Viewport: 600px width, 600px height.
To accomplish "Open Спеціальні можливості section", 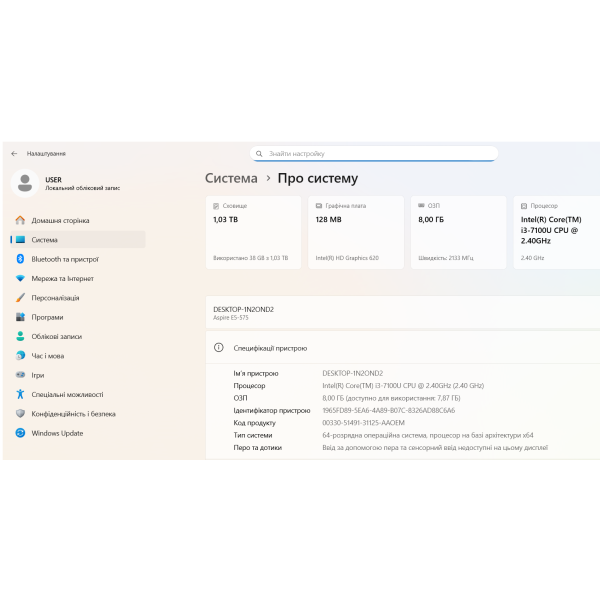I will (x=78, y=394).
